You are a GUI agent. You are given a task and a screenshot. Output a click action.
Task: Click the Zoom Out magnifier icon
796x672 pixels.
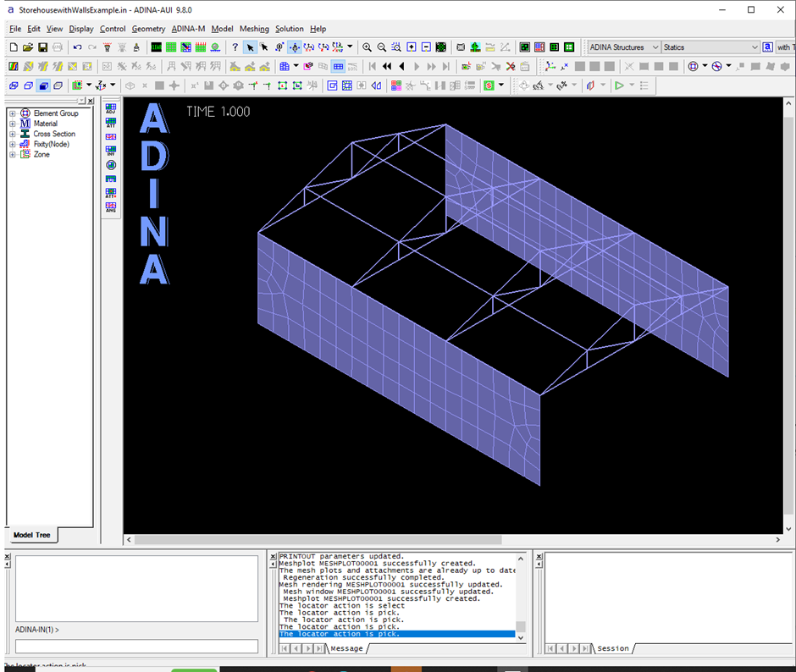[381, 47]
